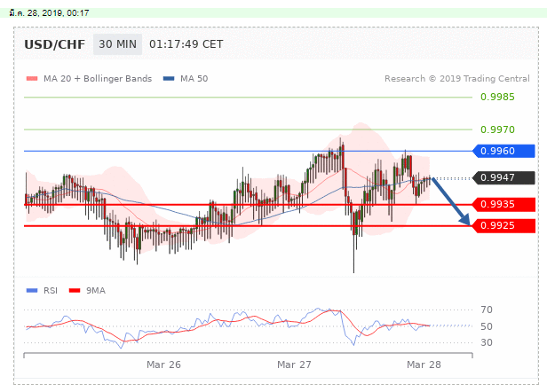Screen dimensions: 547x392
Task: Click the 9MA legend red swatch
Action: (75, 291)
